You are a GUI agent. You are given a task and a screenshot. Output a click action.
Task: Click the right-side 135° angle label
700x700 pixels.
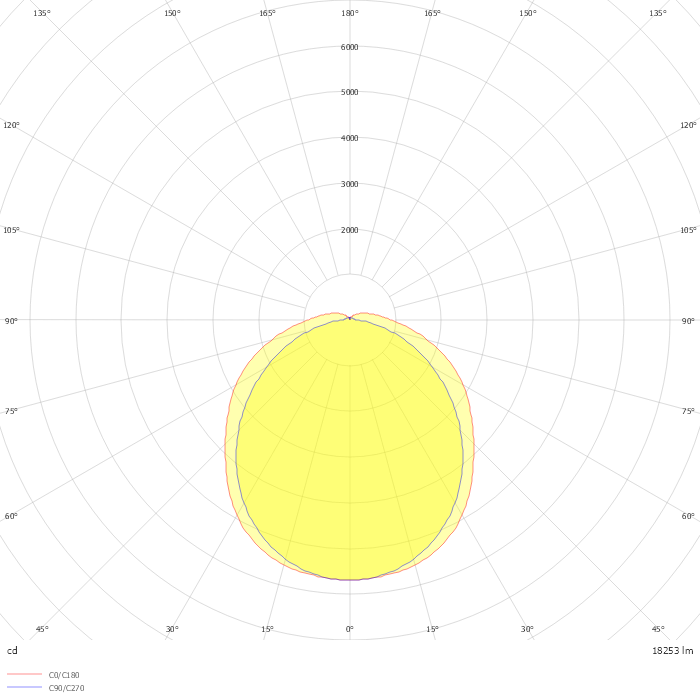658,13
